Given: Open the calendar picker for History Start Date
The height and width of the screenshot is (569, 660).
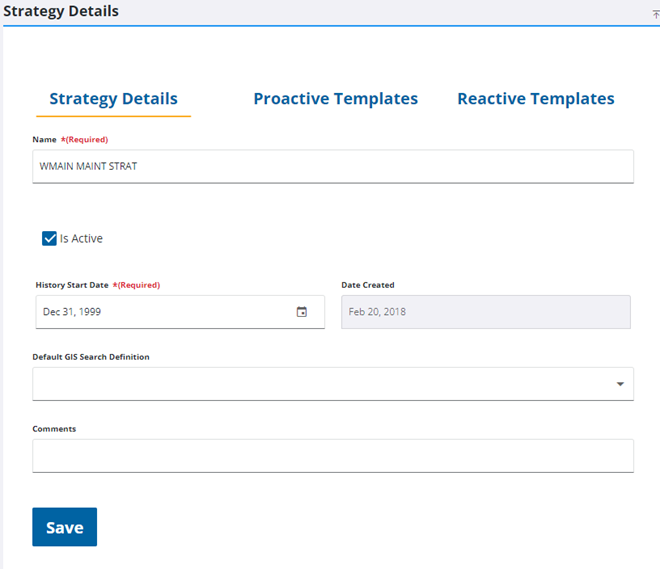Looking at the screenshot, I should click(302, 312).
